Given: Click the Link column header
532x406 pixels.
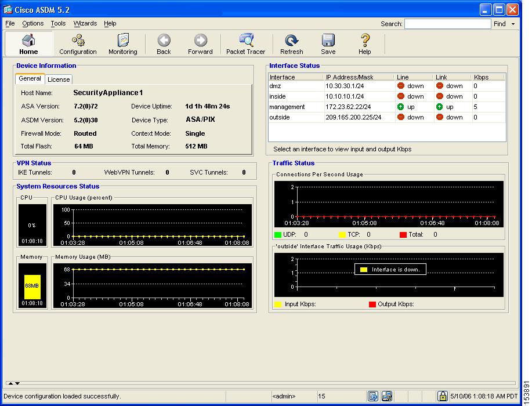Looking at the screenshot, I should click(453, 77).
